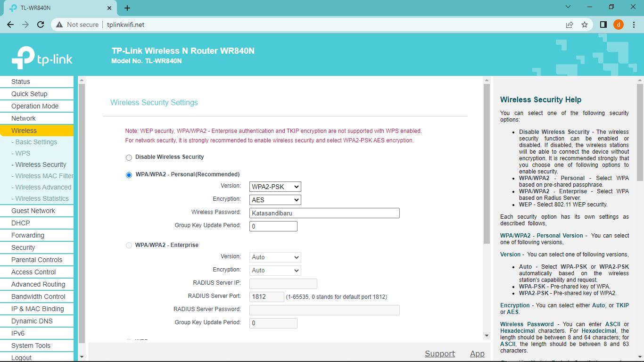Click the main settings panel scrollbar

[487, 164]
